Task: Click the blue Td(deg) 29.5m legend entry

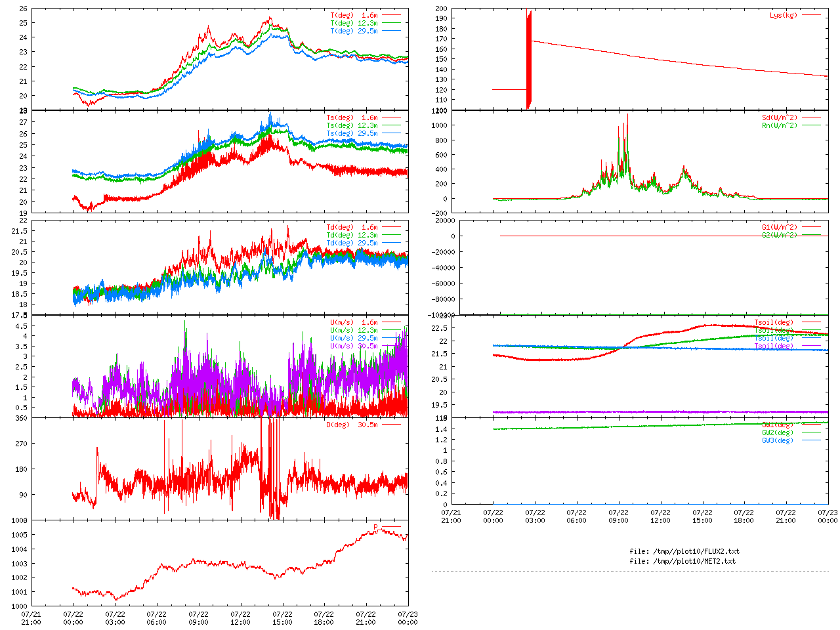Action: [x=352, y=243]
